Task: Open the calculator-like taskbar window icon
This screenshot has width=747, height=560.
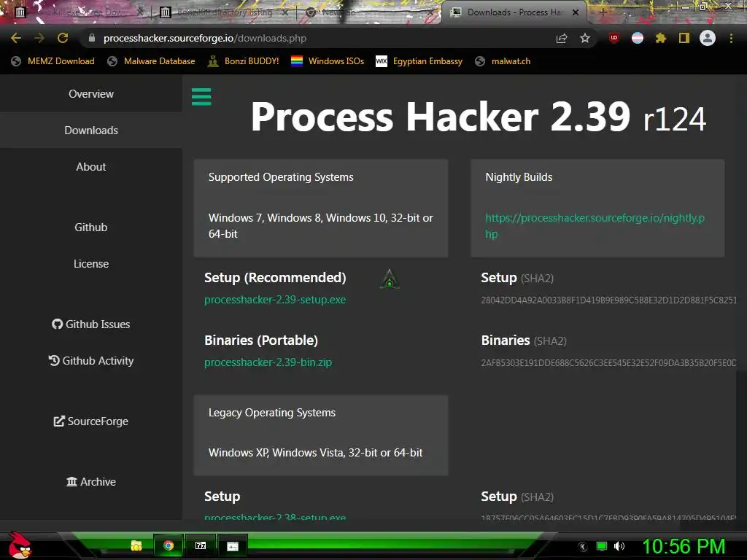Action: click(233, 546)
